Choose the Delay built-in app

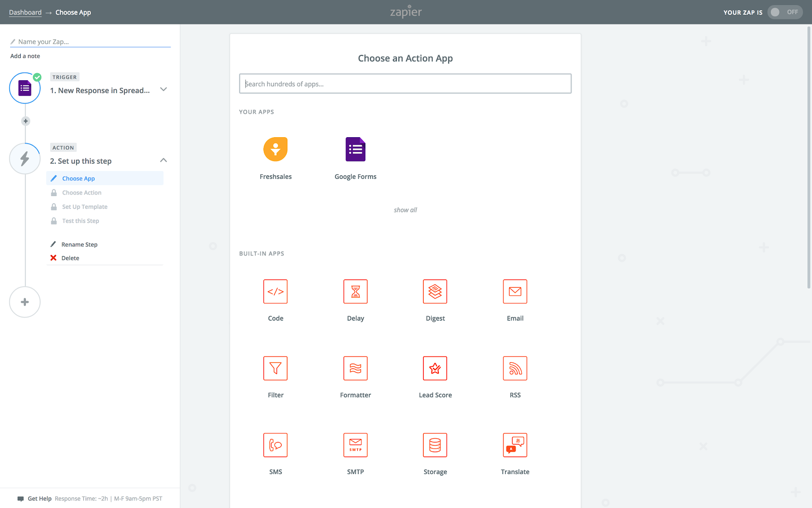pos(355,292)
